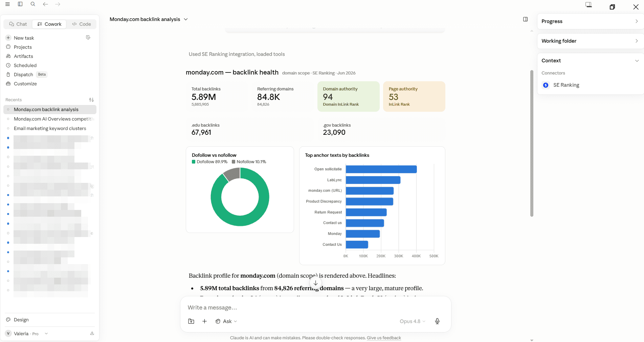Open Artifacts in sidebar
Screen dimensions: 644x342
click(23, 56)
